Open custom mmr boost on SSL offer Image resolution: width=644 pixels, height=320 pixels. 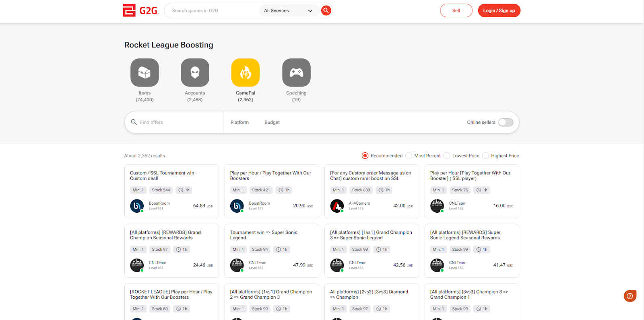point(372,191)
